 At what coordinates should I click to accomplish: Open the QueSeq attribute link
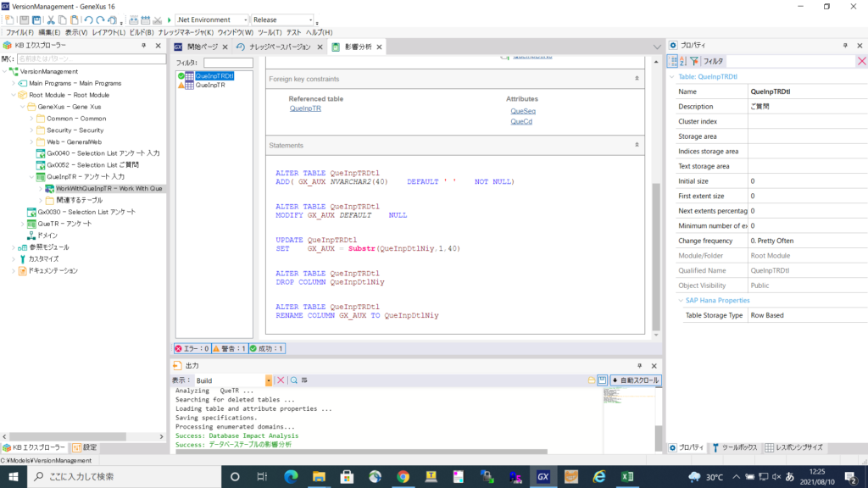tap(522, 111)
